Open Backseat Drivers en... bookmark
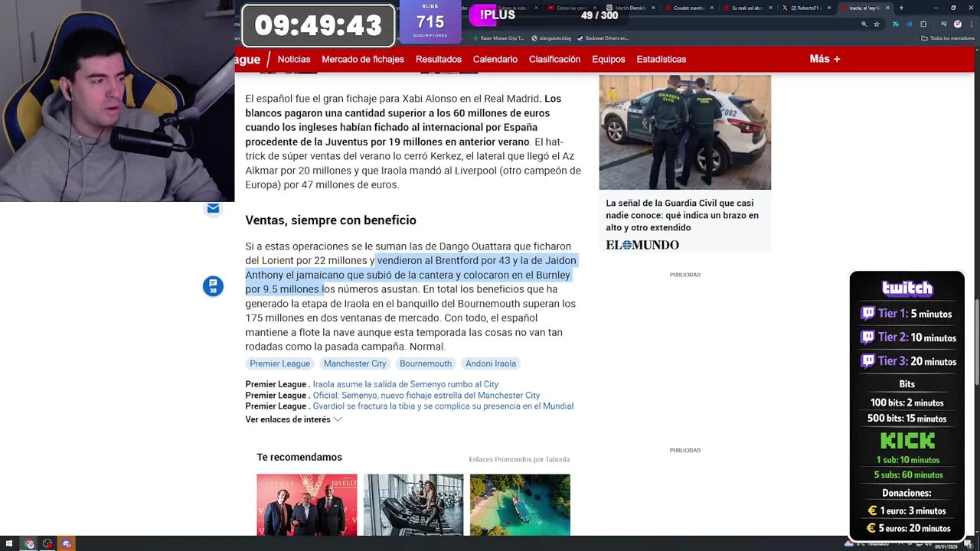Image resolution: width=980 pixels, height=551 pixels. tap(603, 37)
